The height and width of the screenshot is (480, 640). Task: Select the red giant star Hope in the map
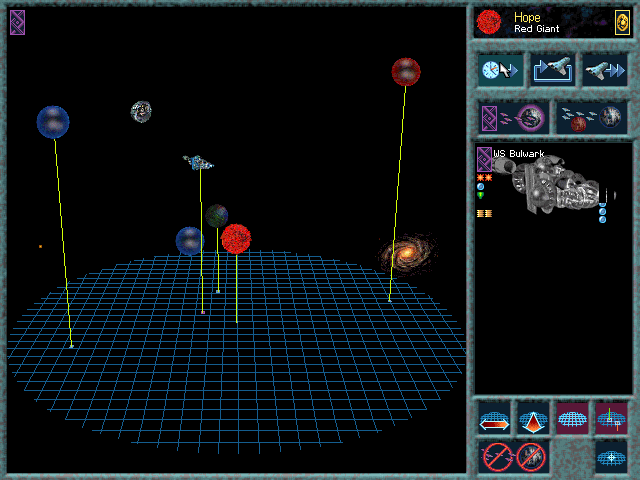point(236,239)
